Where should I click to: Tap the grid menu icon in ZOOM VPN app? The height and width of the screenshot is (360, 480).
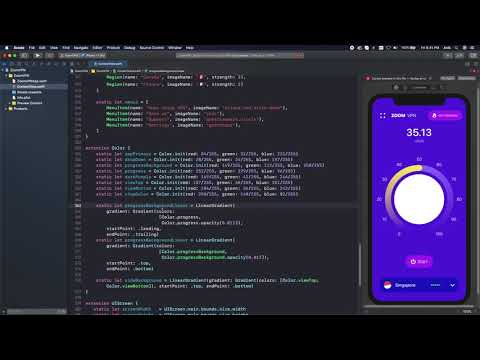coord(383,116)
